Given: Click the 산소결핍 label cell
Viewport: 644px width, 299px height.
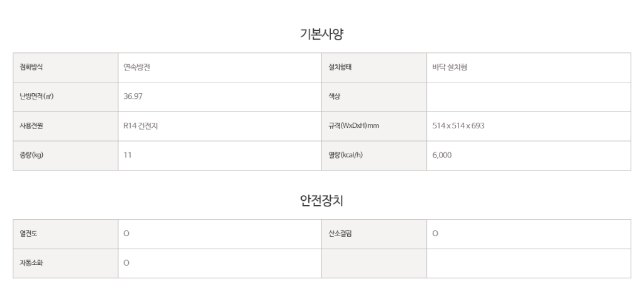Looking at the screenshot, I should point(374,234).
